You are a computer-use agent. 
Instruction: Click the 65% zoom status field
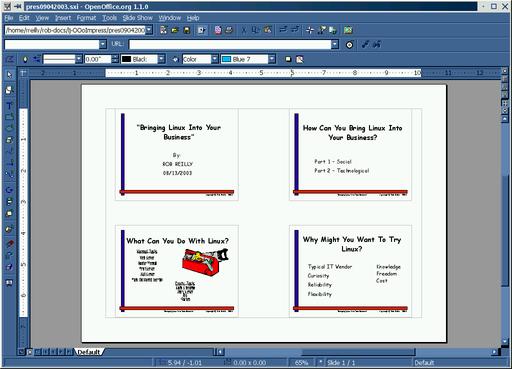tap(301, 363)
